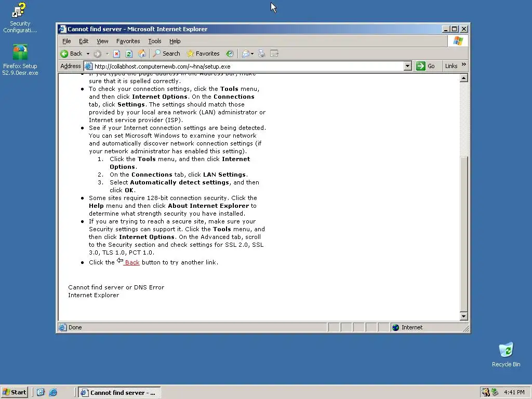Viewport: 532px width, 399px height.
Task: Click the Refresh page icon
Action: coord(129,54)
